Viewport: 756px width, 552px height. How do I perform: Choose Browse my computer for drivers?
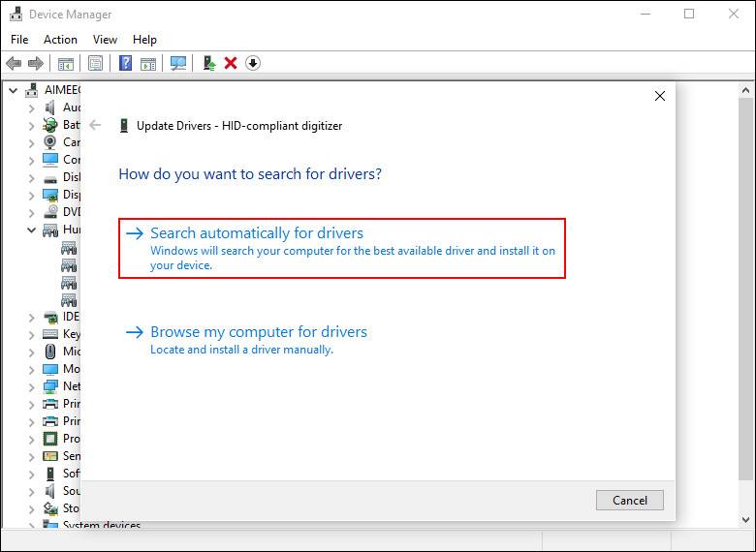point(246,340)
